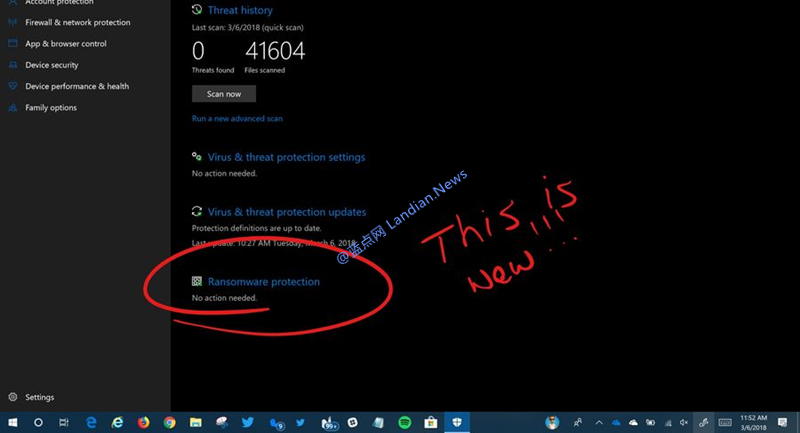
Task: Click the user avatar on taskbar
Action: (552, 422)
